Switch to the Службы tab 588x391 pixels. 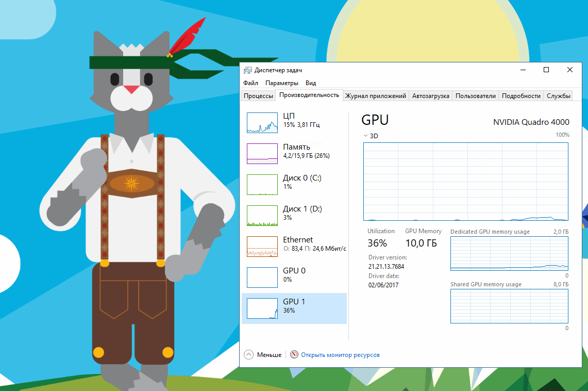tap(559, 95)
